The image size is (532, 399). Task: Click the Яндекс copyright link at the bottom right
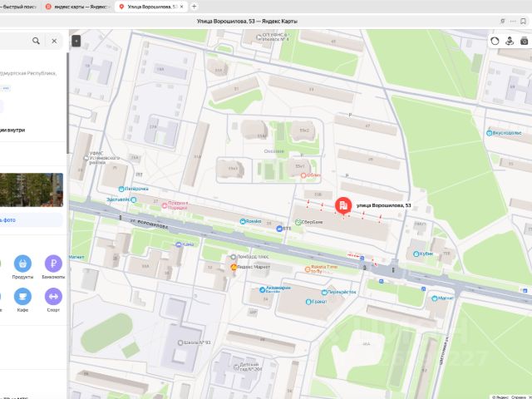[x=500, y=397]
